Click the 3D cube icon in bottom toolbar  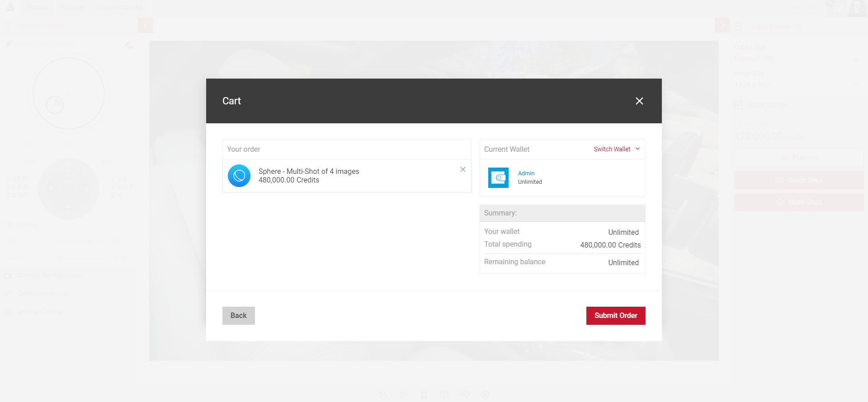point(444,395)
